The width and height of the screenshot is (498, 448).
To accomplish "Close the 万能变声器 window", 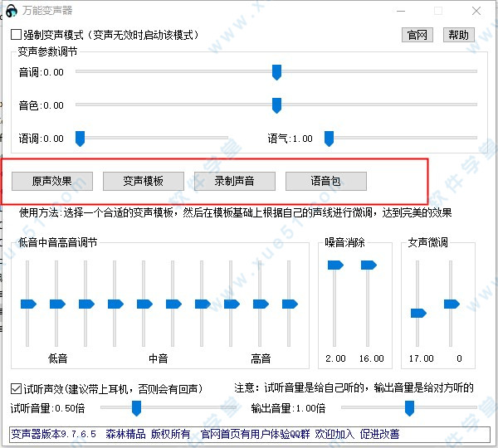I will pyautogui.click(x=476, y=11).
